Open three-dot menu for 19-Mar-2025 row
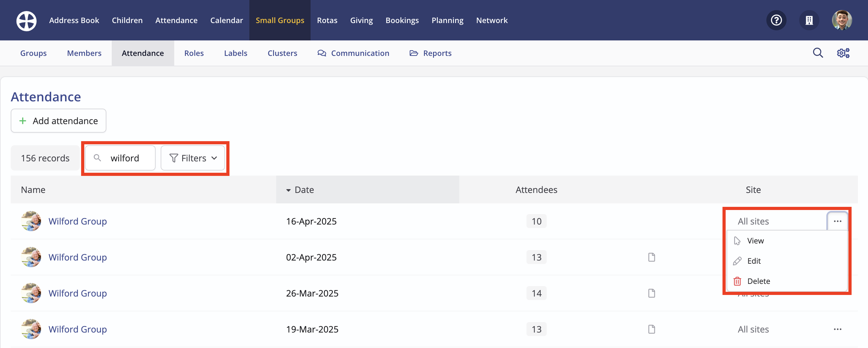This screenshot has width=868, height=348. pyautogui.click(x=837, y=329)
